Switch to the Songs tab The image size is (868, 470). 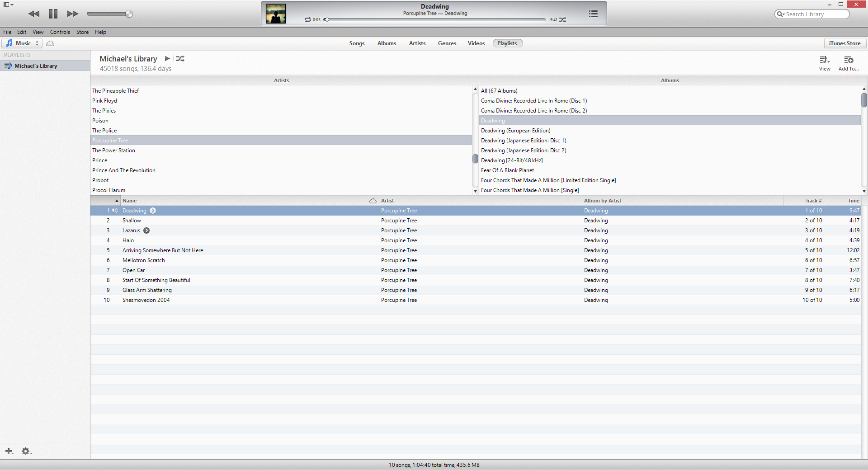357,43
